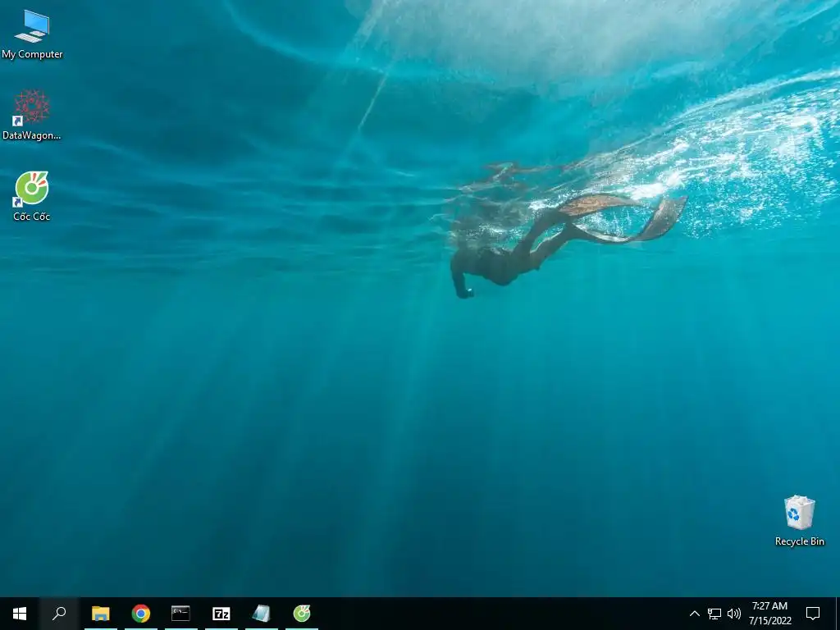Select the DataWagon desktop shortcut
The height and width of the screenshot is (630, 840).
coord(32,115)
